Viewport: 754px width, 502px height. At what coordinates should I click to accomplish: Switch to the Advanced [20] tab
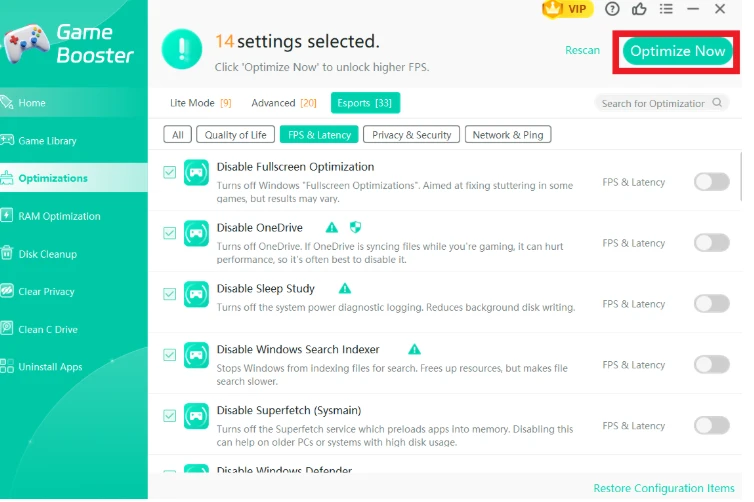point(284,103)
